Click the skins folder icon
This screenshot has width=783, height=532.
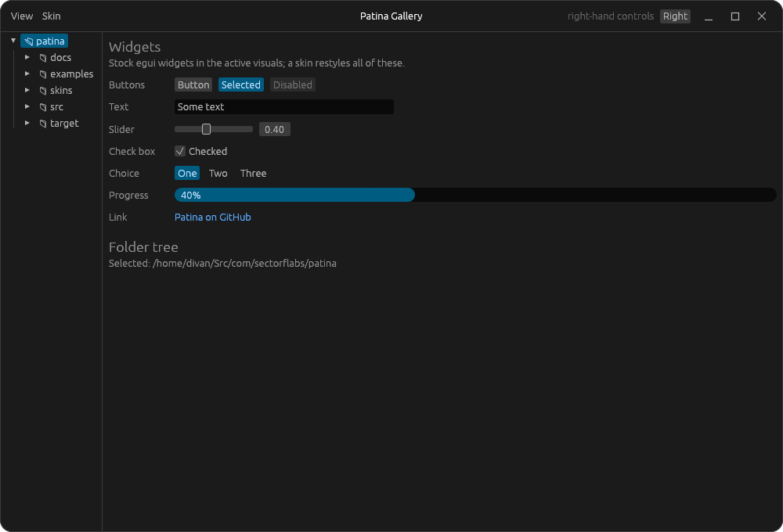point(43,91)
